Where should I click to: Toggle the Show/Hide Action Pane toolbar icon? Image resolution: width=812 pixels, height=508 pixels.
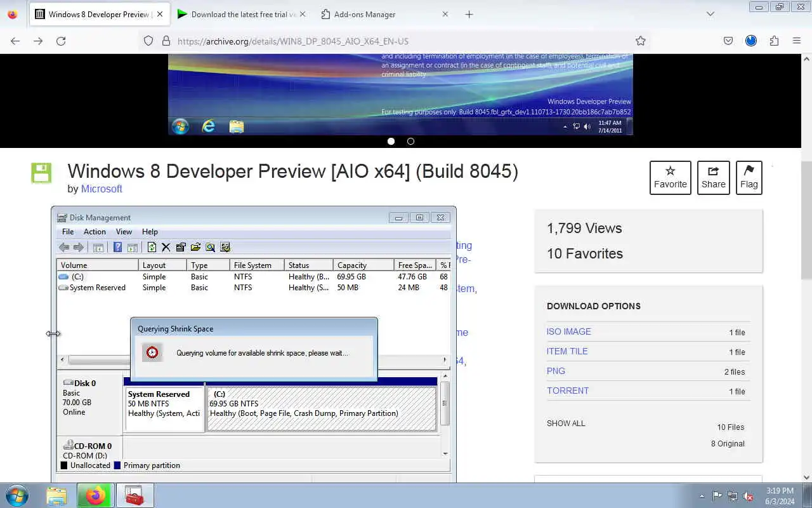pyautogui.click(x=133, y=247)
